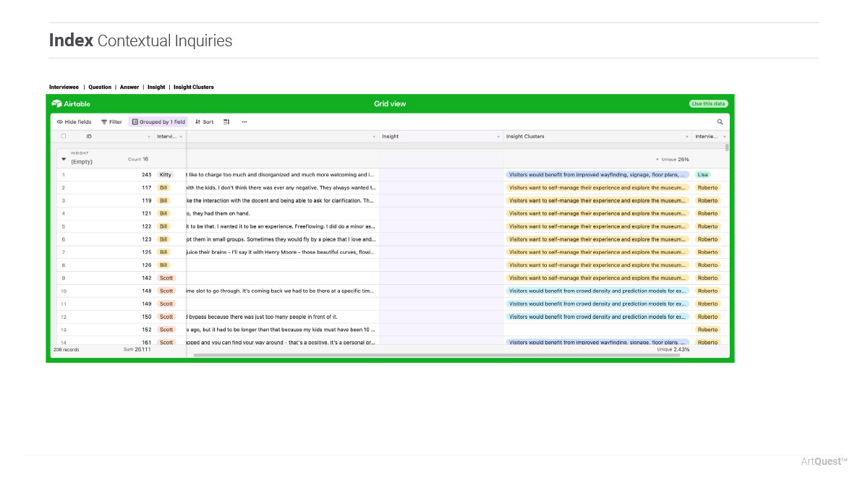The width and height of the screenshot is (868, 488).
Task: Open the row height tool
Action: point(226,122)
